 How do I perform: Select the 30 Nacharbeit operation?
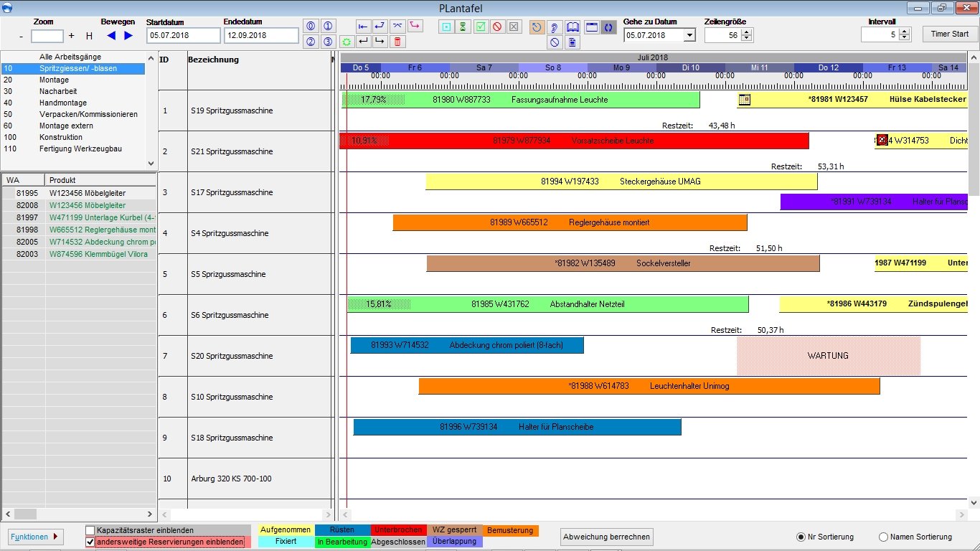(73, 91)
